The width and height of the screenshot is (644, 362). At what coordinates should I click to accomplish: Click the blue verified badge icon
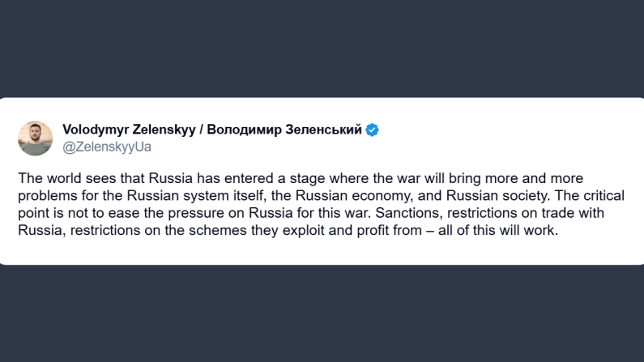tap(373, 130)
